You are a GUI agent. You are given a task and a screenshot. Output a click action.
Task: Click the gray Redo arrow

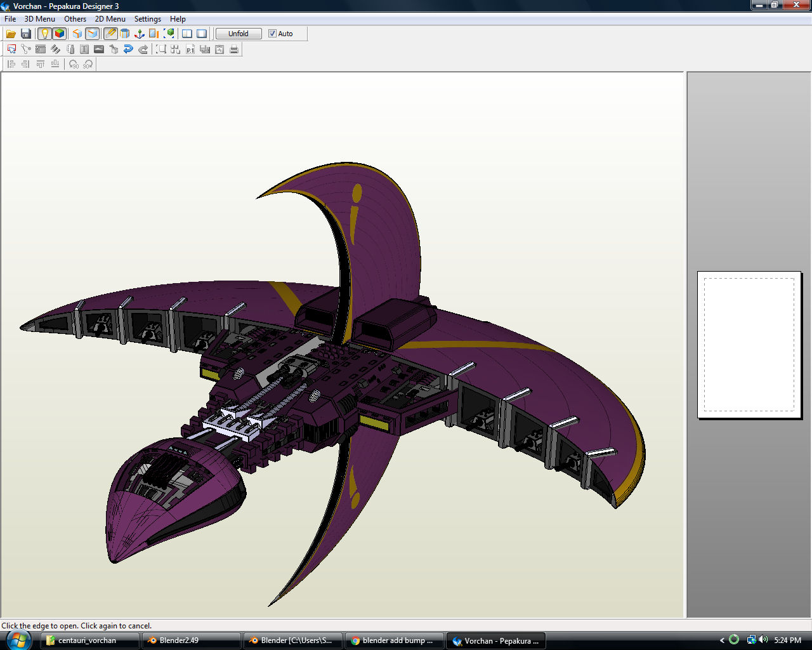coord(143,49)
